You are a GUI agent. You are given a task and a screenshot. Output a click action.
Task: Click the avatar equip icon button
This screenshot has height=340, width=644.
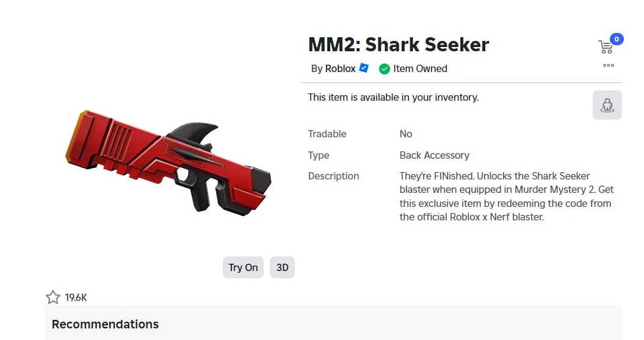point(607,105)
